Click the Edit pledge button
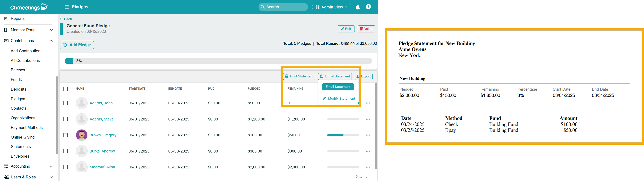The height and width of the screenshot is (181, 644). point(346,29)
